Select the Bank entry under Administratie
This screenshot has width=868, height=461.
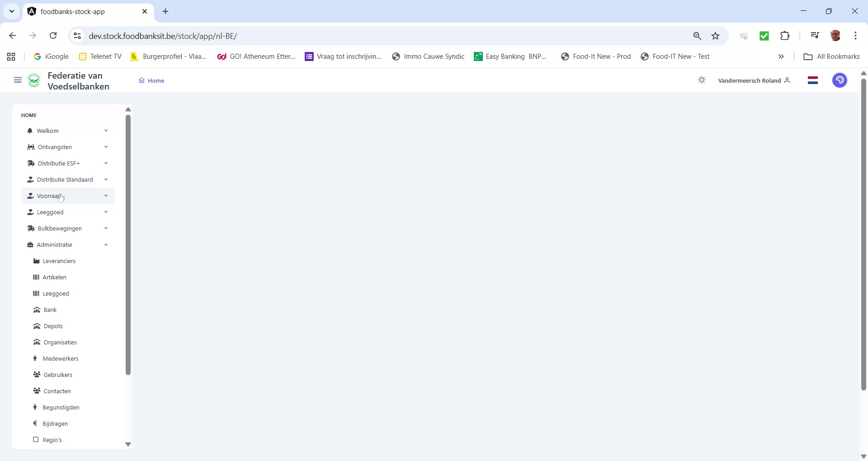click(x=50, y=310)
